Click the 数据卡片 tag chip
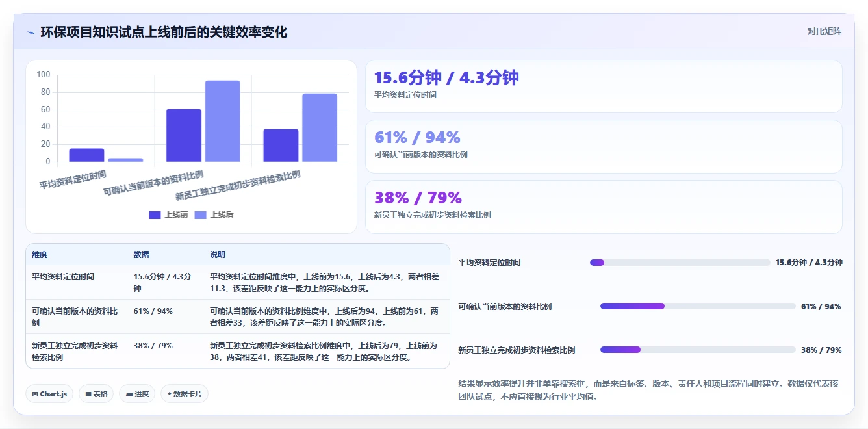The width and height of the screenshot is (868, 429). (x=185, y=394)
